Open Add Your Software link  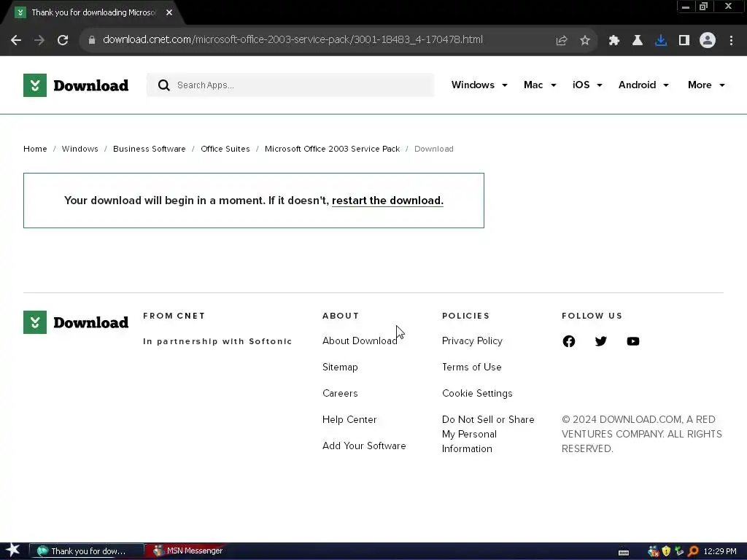[x=364, y=446]
